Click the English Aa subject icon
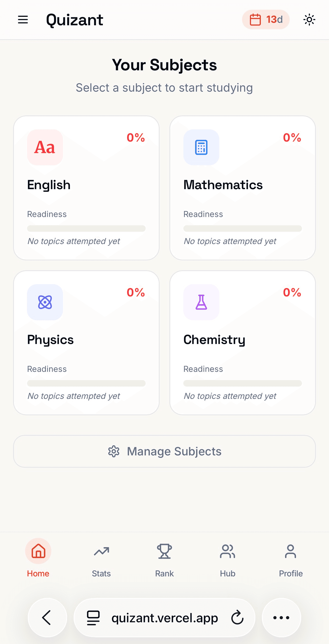This screenshot has width=329, height=644. 45,147
